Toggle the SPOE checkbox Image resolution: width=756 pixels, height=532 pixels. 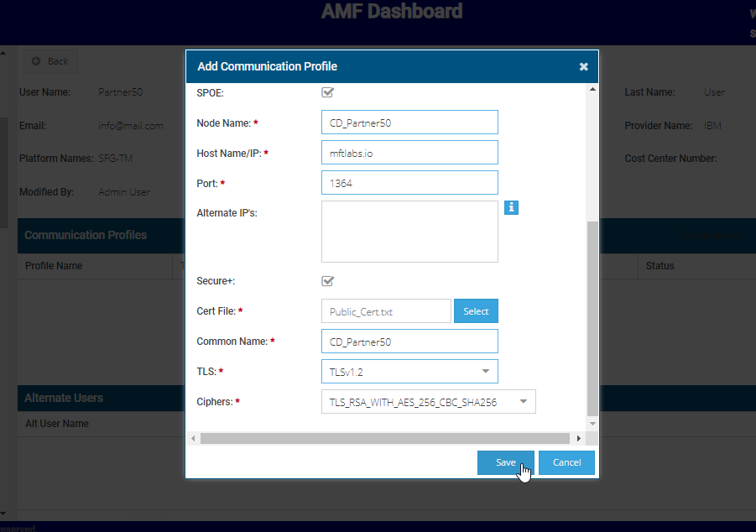click(328, 92)
